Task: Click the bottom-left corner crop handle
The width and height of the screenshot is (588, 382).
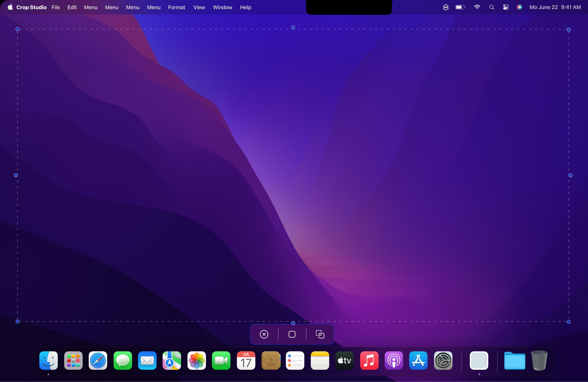Action: 18,321
